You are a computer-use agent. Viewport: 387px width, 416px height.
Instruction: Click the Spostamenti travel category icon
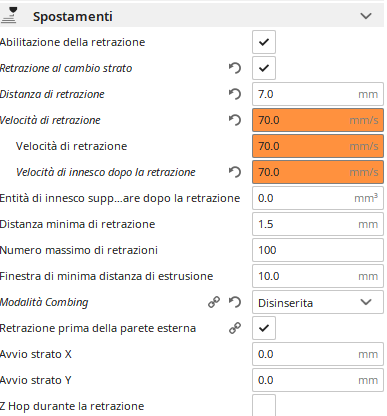coord(9,15)
